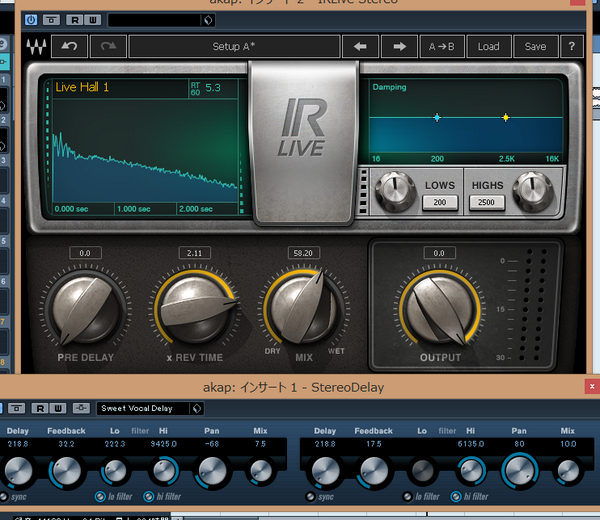600x520 pixels.
Task: Enable Write automation (W) in StereoDelay
Action: point(58,408)
